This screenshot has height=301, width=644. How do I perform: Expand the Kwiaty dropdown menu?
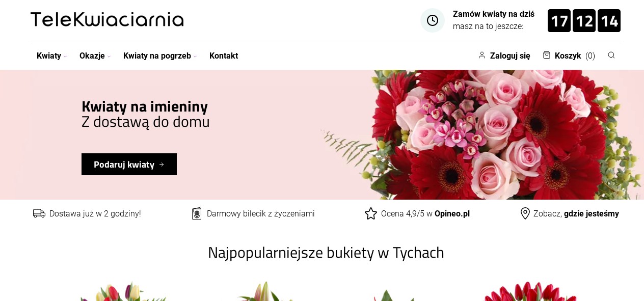[51, 56]
